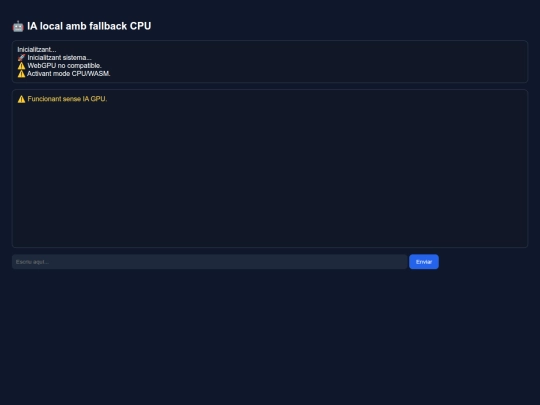Click the yellow message 'Funcionant sense IA GPU.'
This screenshot has width=540, height=405.
coord(67,99)
